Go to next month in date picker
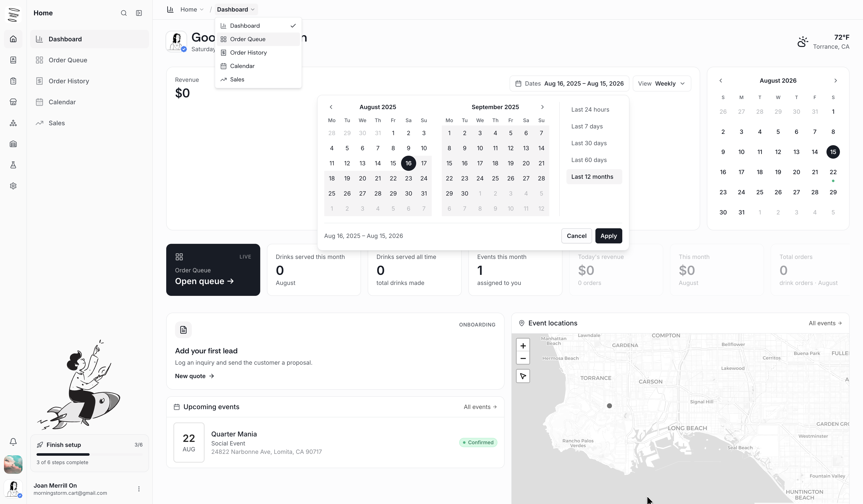863x504 pixels. 542,107
